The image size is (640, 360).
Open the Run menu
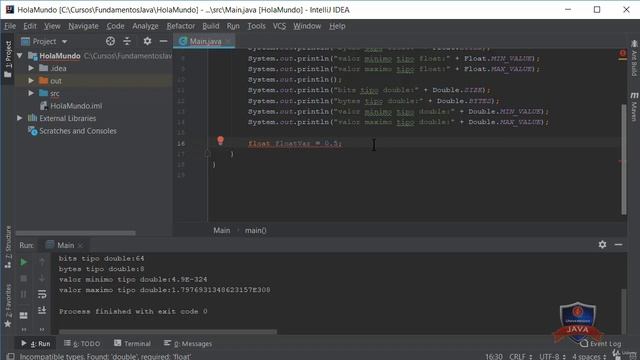click(x=233, y=26)
